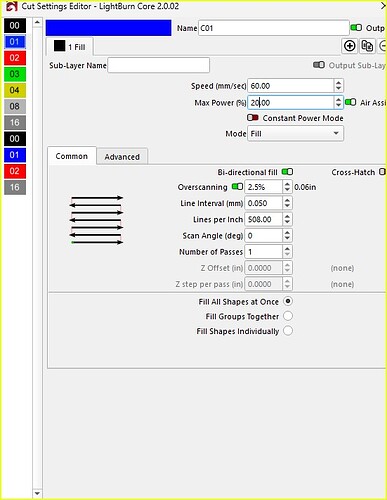Click the Speed value field
387x500 pixels.
click(291, 86)
